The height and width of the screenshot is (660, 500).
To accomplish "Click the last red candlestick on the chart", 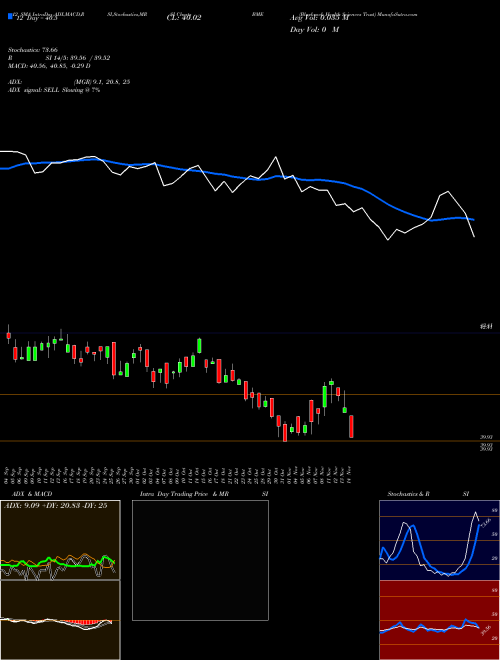I will tap(351, 427).
